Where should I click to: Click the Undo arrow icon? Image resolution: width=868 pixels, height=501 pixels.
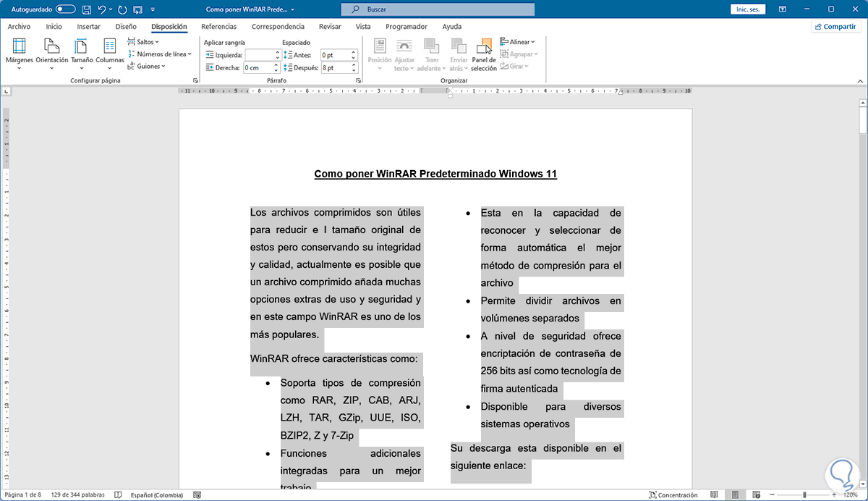101,9
